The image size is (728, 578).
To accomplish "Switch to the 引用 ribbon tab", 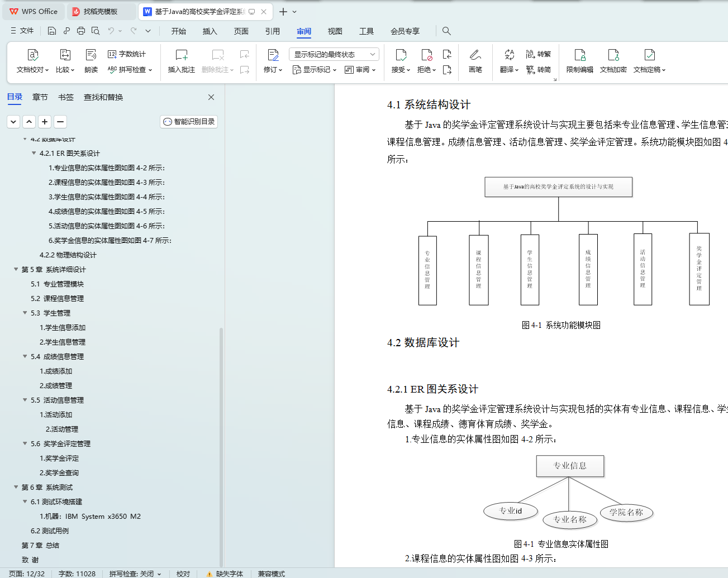I will pos(273,31).
